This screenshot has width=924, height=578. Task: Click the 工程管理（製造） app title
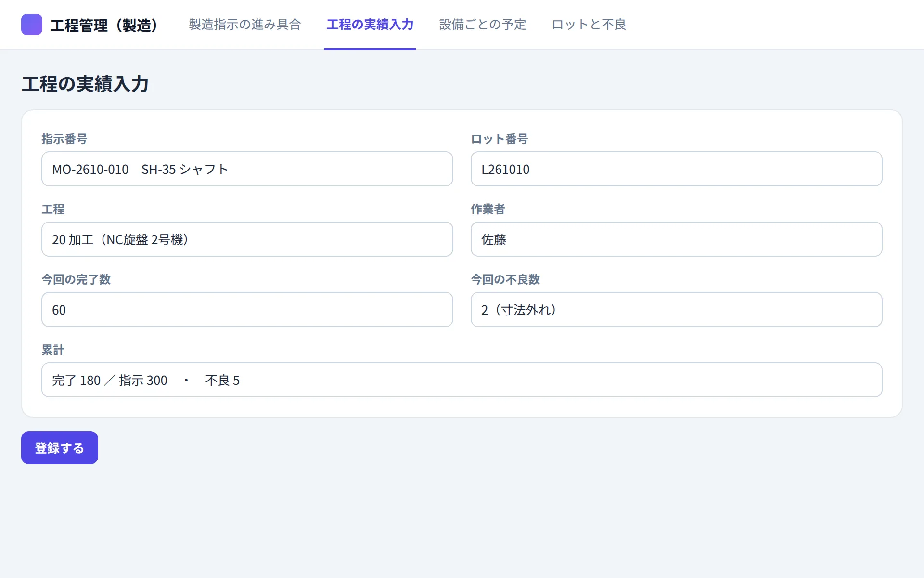tap(104, 25)
